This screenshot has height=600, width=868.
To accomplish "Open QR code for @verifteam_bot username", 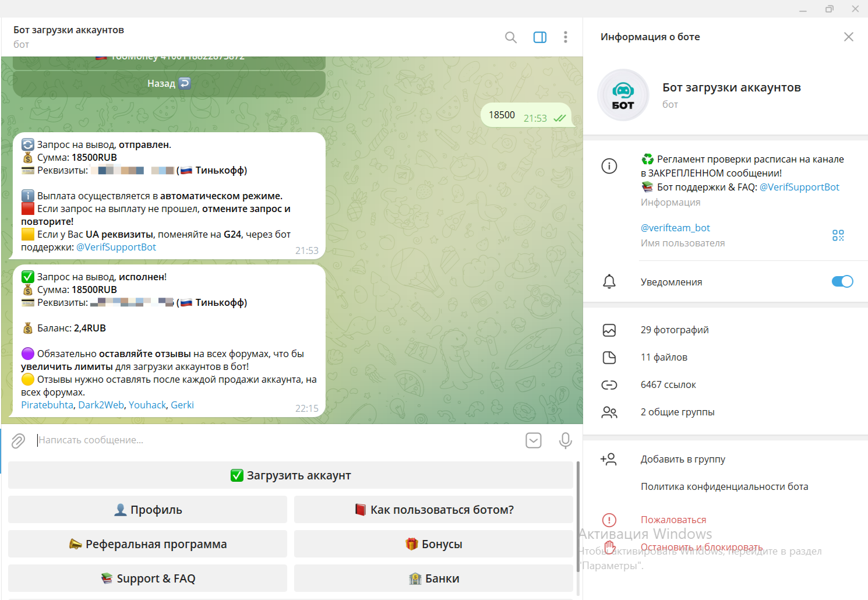I will click(x=838, y=235).
